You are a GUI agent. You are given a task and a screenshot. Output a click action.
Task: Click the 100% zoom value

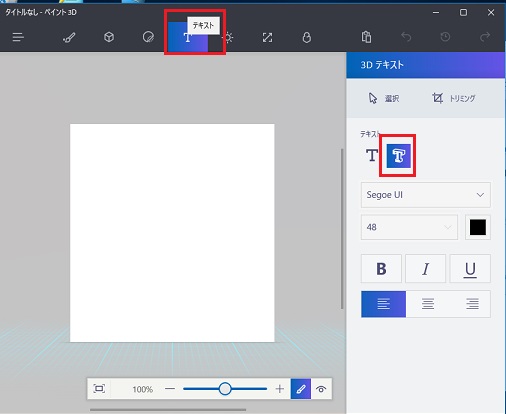tap(143, 389)
